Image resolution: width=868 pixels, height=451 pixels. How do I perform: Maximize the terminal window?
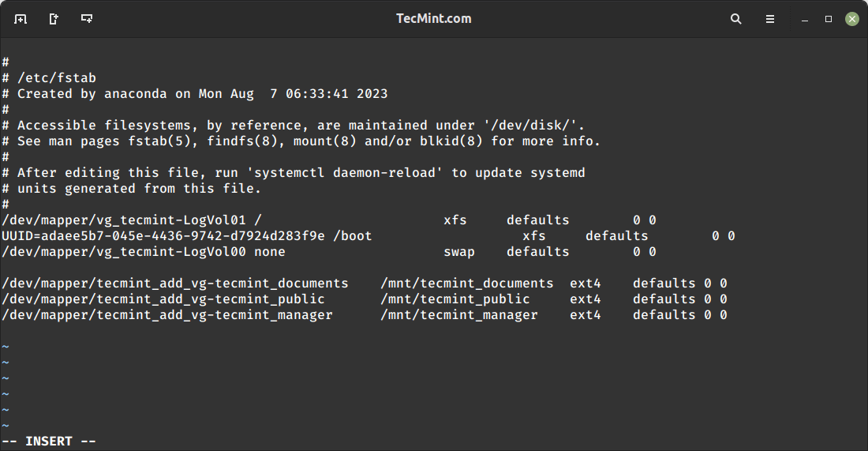coord(829,19)
